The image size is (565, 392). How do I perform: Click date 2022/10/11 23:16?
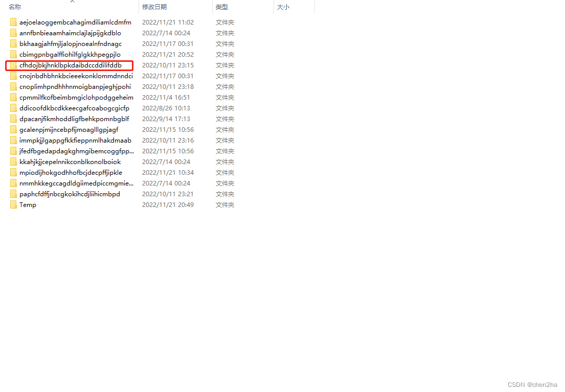[x=168, y=141]
